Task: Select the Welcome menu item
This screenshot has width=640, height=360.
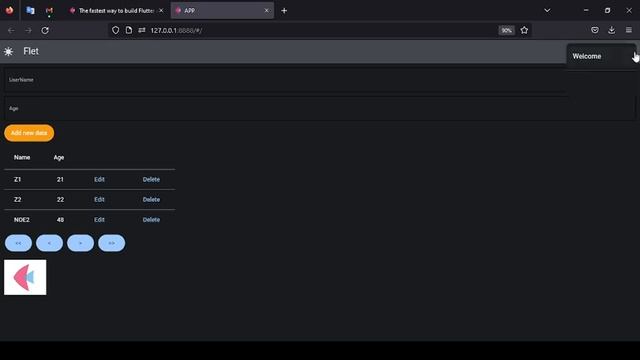Action: tap(601, 56)
